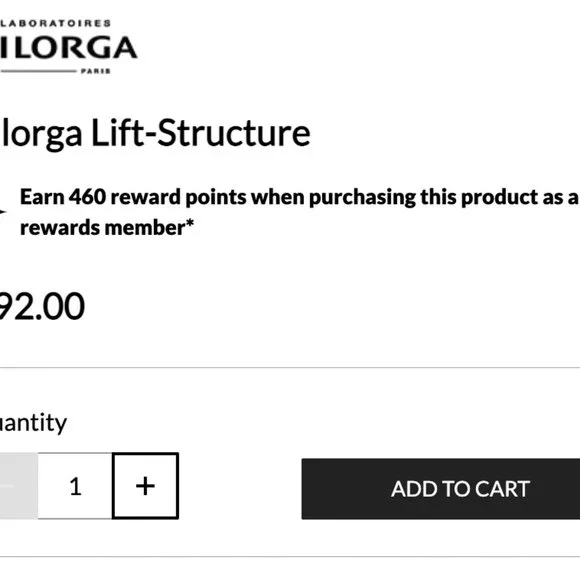Click the Quantity label above the stepper
This screenshot has height=580, width=580.
(x=33, y=423)
